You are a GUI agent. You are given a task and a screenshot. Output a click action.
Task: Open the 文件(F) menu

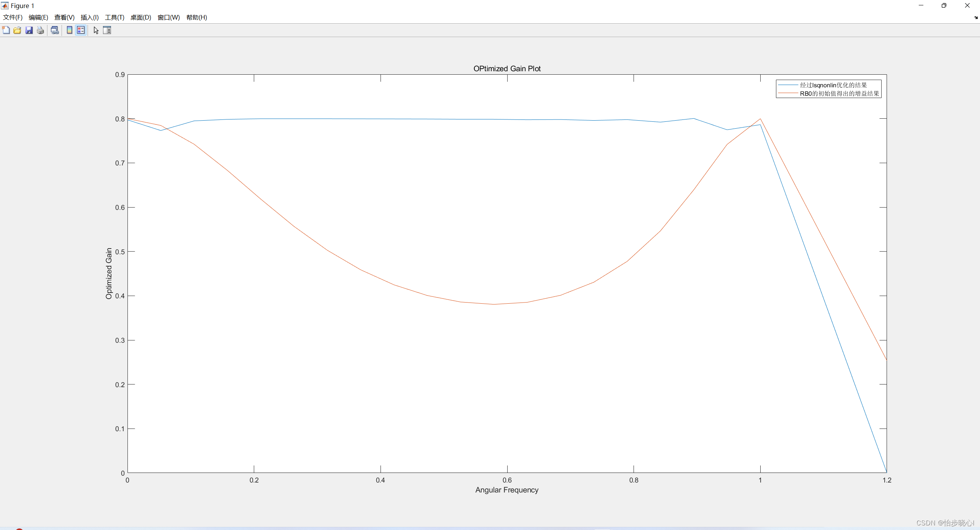tap(13, 17)
